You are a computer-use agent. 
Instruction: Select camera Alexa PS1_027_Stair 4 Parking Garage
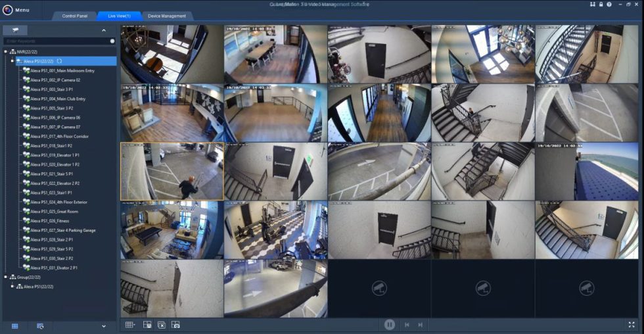63,231
